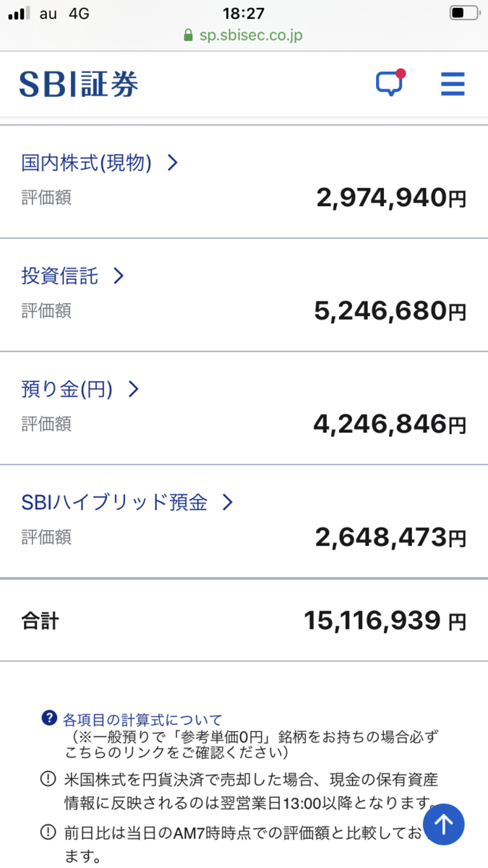Image resolution: width=488 pixels, height=868 pixels.
Task: Open the 国内株式(現物) section link
Action: point(86,163)
